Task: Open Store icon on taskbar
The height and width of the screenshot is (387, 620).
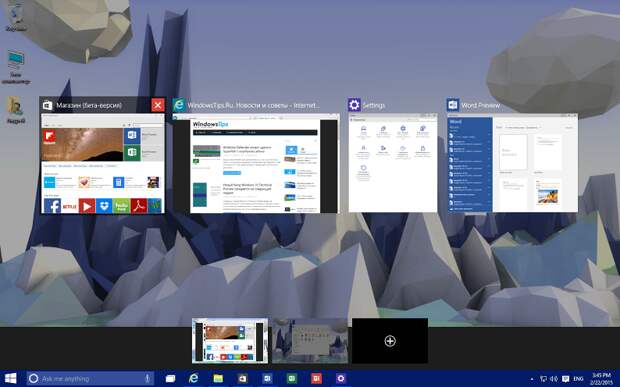Action: tap(242, 378)
